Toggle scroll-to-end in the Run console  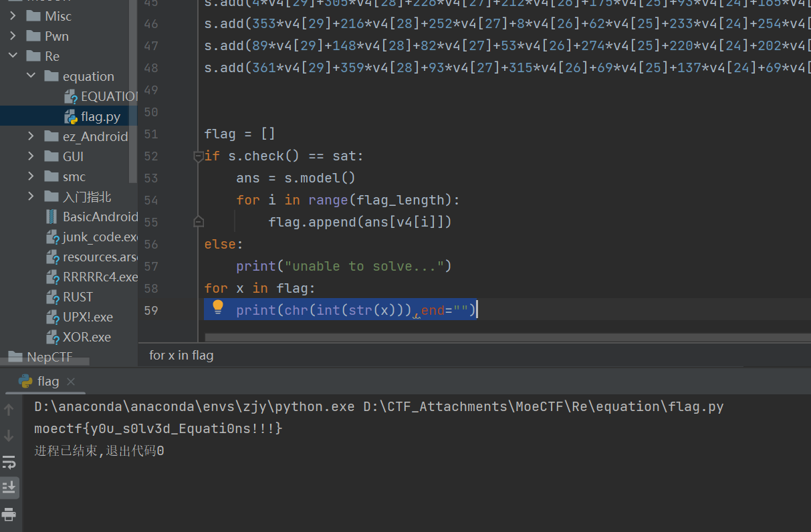tap(9, 487)
